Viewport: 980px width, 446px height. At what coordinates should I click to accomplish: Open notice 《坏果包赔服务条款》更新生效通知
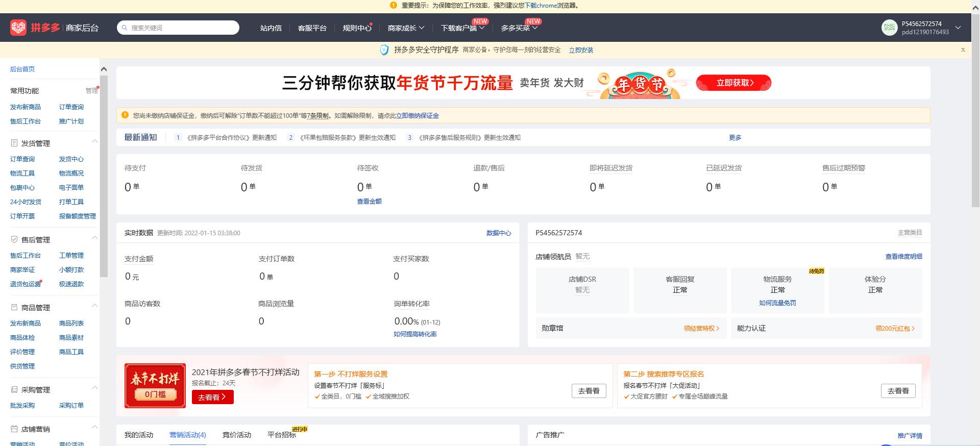tap(347, 138)
